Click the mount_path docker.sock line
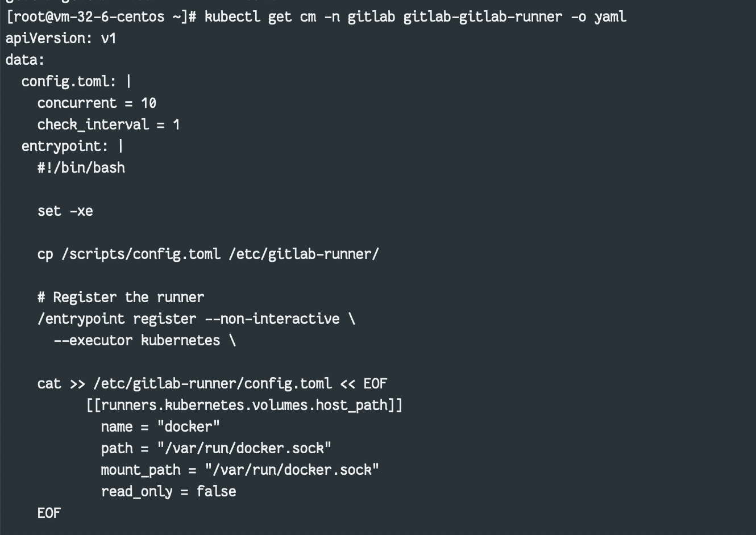Viewport: 756px width, 535px height. point(240,470)
